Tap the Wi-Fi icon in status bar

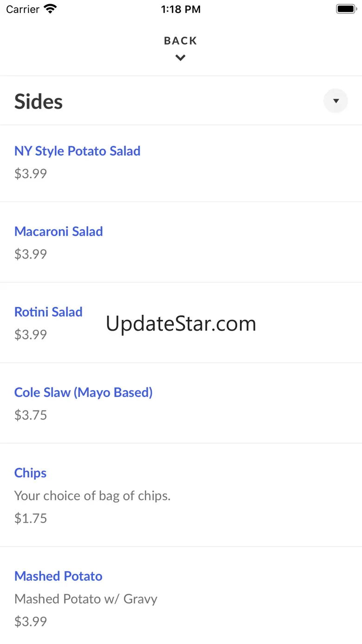[50, 9]
